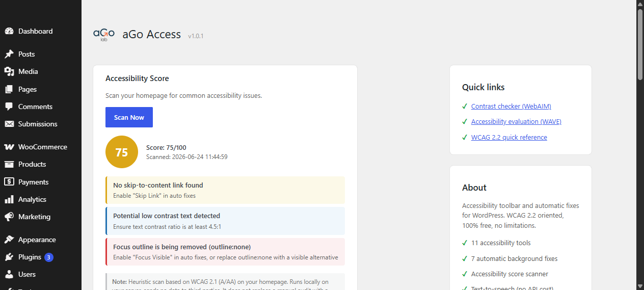Image resolution: width=644 pixels, height=290 pixels.
Task: Click "7 automatic background fixes" list item
Action: click(x=515, y=259)
